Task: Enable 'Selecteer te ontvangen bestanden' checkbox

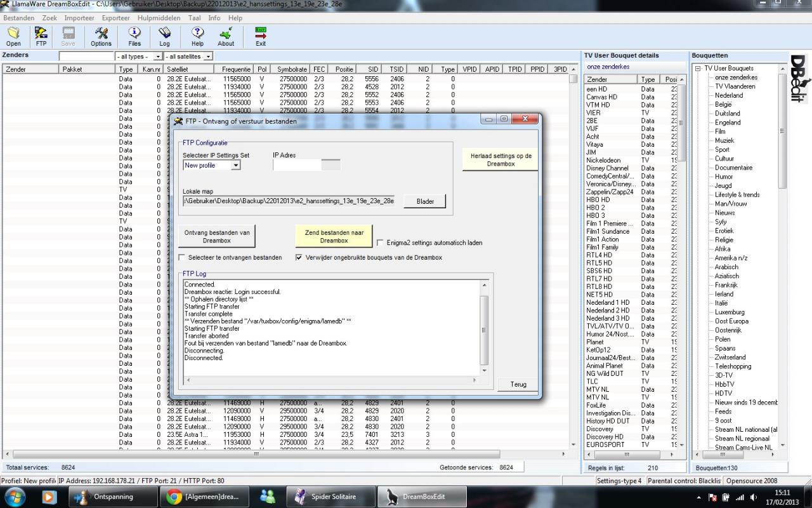Action: 182,258
